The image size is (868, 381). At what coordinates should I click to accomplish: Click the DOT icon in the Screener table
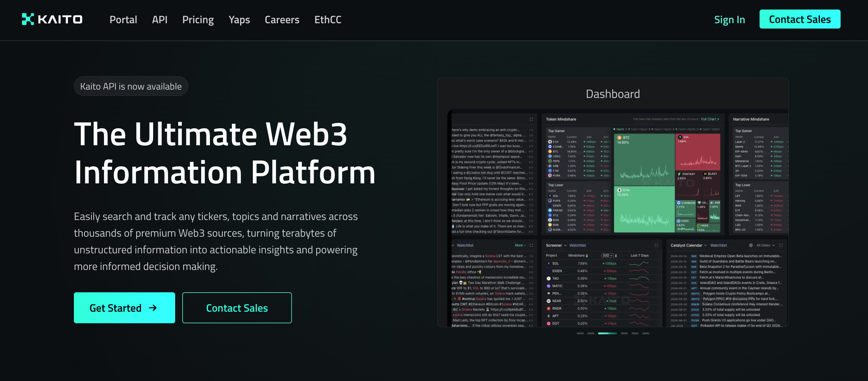549,324
